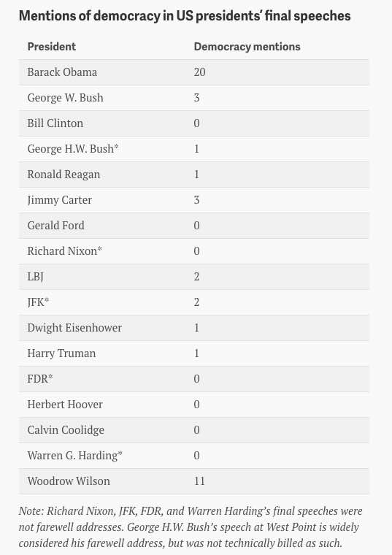Select Dwight Eisenhower's name
Screen dimensions: 392x555
[74, 328]
